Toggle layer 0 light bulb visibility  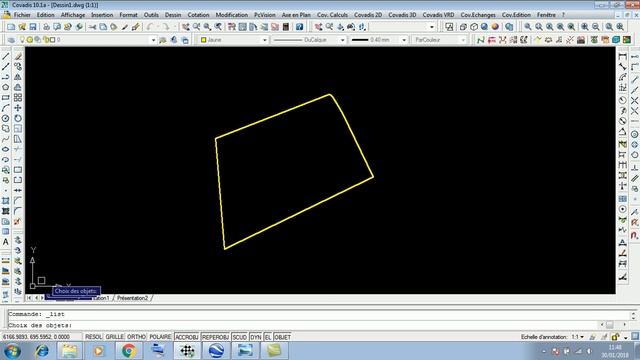point(22,40)
